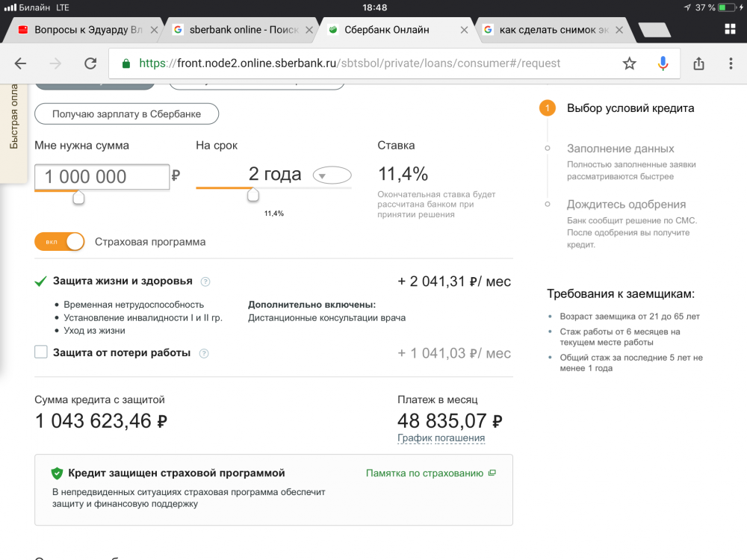Image resolution: width=747 pixels, height=560 pixels.
Task: Click the loan amount slider handle
Action: point(78,197)
